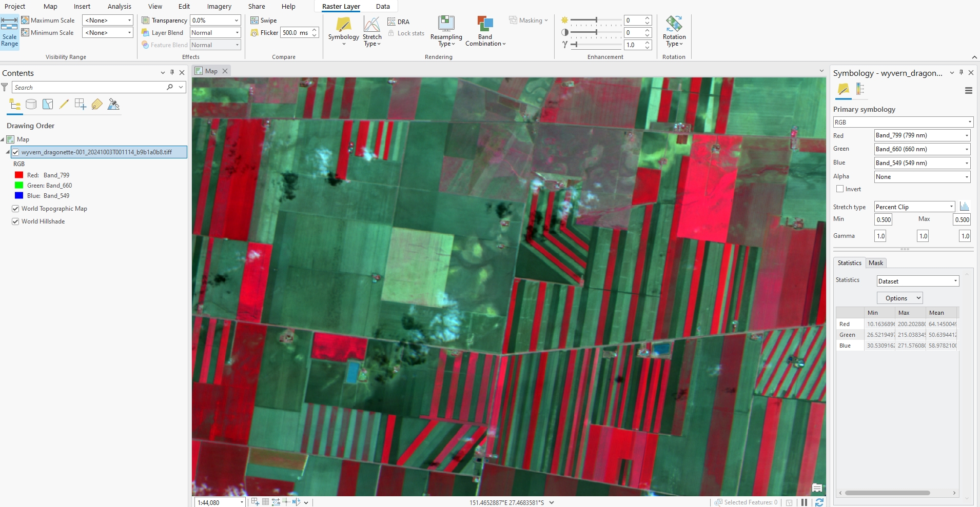Open the Primary symbology RGB dropdown
This screenshot has height=507, width=980.
point(903,122)
